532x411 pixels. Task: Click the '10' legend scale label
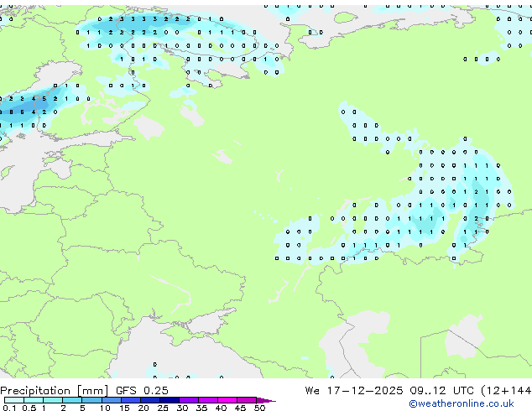tap(105, 408)
